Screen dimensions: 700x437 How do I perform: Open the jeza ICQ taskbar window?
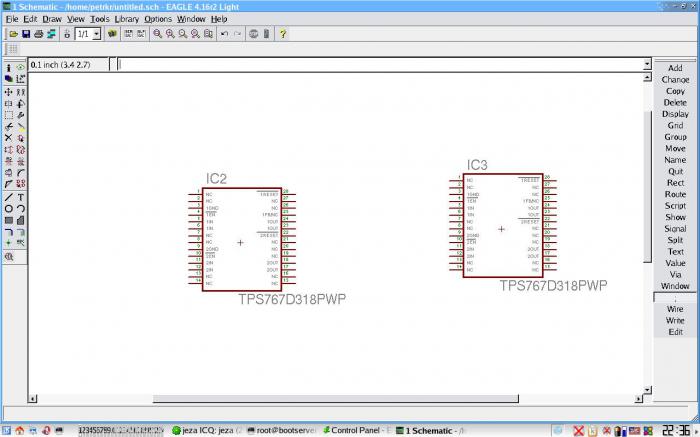click(x=207, y=431)
